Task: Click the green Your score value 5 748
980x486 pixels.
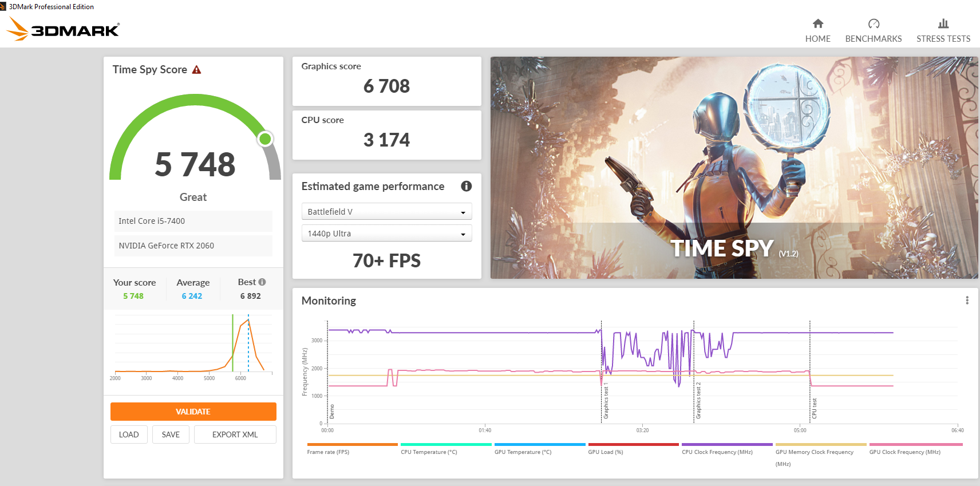Action: click(133, 296)
